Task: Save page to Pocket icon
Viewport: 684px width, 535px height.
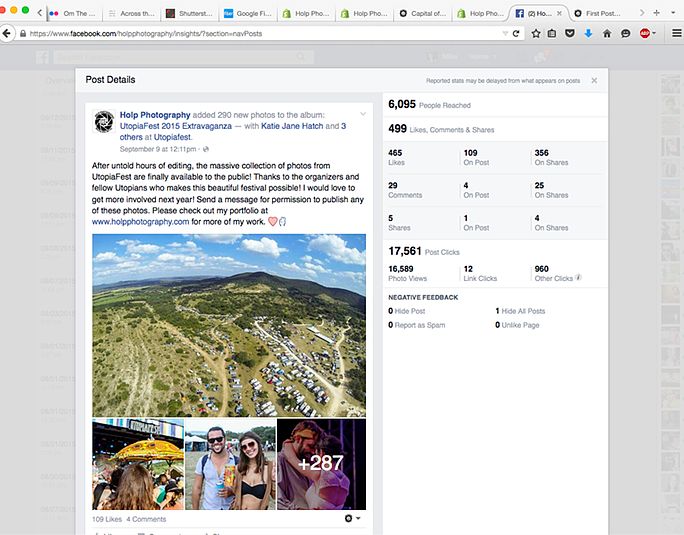Action: pyautogui.click(x=570, y=33)
